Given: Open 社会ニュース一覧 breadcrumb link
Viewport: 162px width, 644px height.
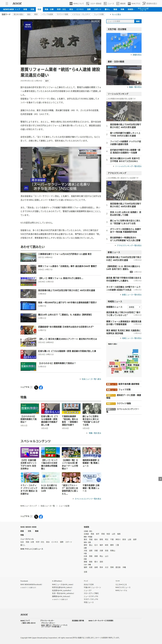Looking at the screenshot, I should pyautogui.click(x=48, y=506).
